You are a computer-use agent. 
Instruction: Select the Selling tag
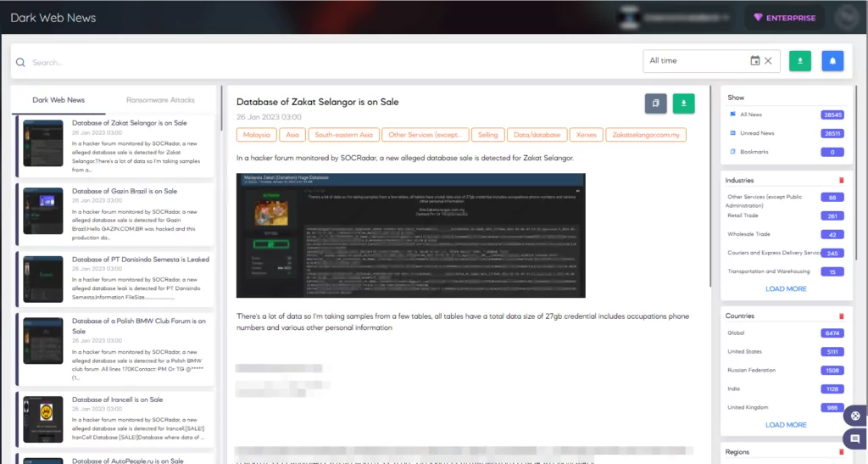tap(487, 135)
